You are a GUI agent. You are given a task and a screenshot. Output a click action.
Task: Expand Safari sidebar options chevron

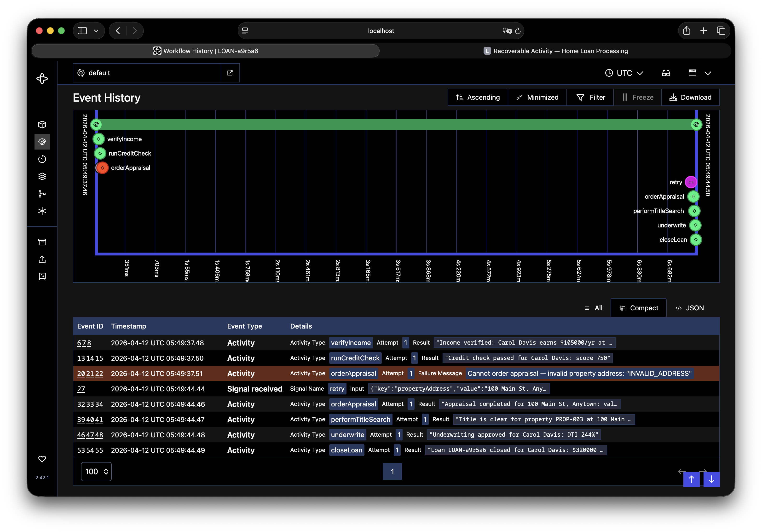96,30
